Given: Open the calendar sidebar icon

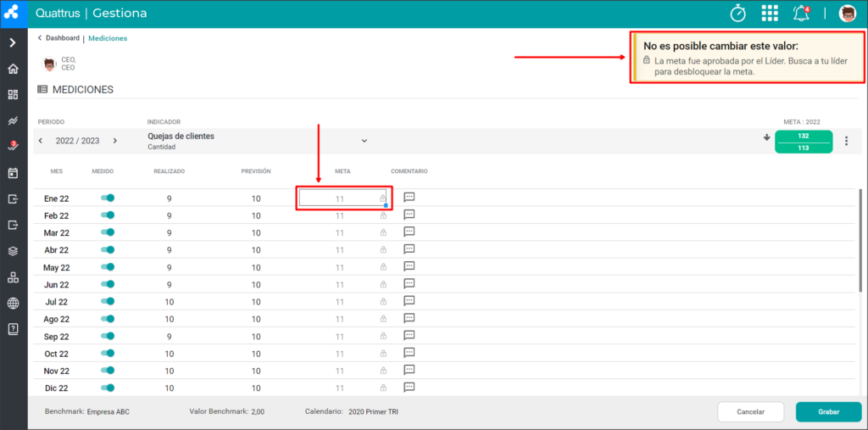Looking at the screenshot, I should (x=14, y=173).
